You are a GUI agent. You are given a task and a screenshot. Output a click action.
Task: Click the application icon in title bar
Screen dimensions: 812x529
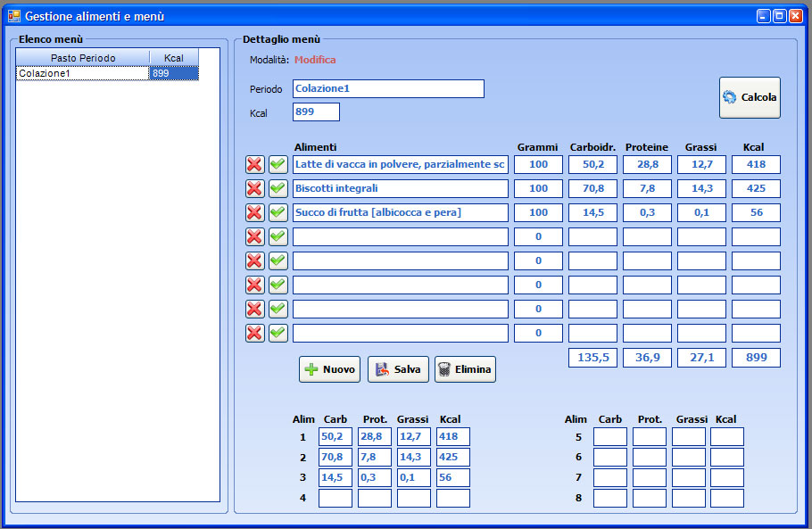pos(13,16)
